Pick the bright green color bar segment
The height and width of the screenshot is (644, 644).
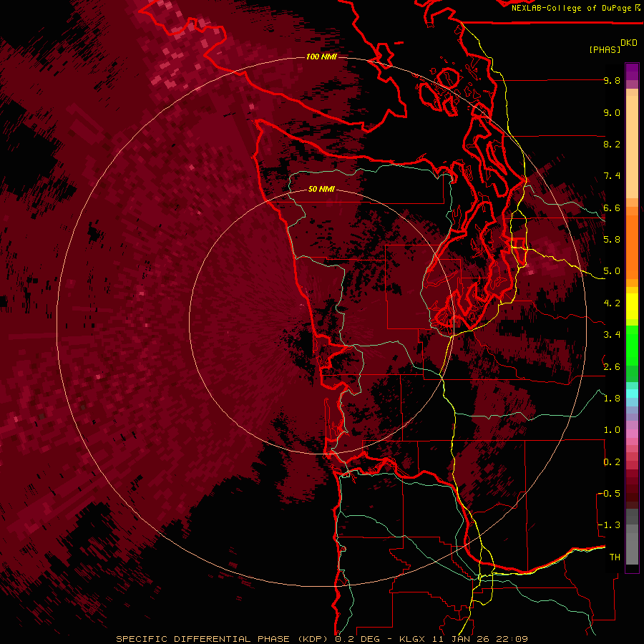pyautogui.click(x=632, y=345)
